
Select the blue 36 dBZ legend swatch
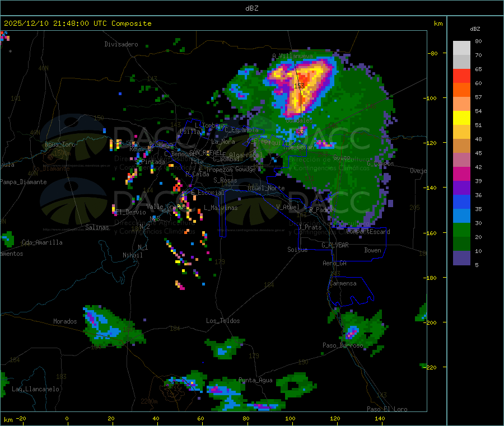pos(461,202)
